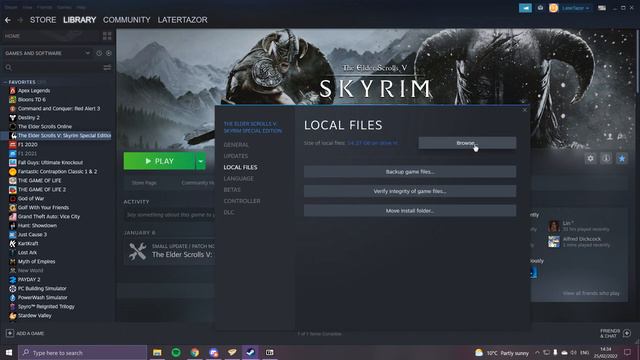Viewport: 640px width, 360px height.
Task: Click friend Alfred Dickcock's avatar
Action: tap(553, 242)
